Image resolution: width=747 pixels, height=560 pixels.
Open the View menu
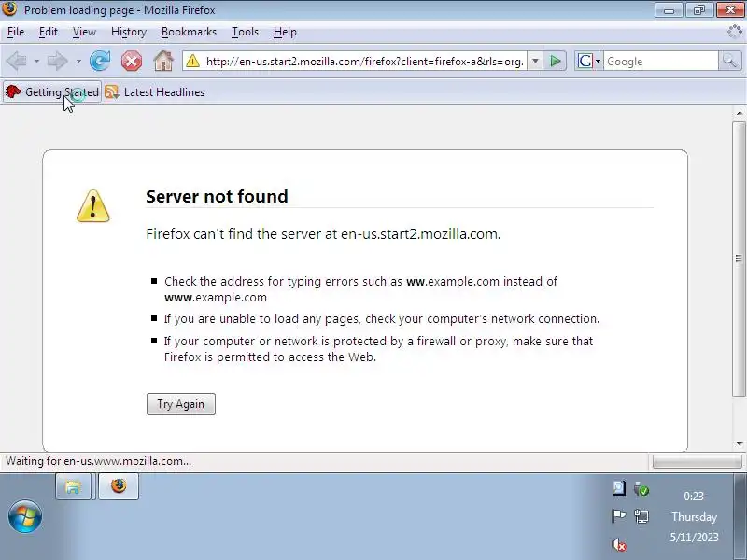click(x=84, y=32)
